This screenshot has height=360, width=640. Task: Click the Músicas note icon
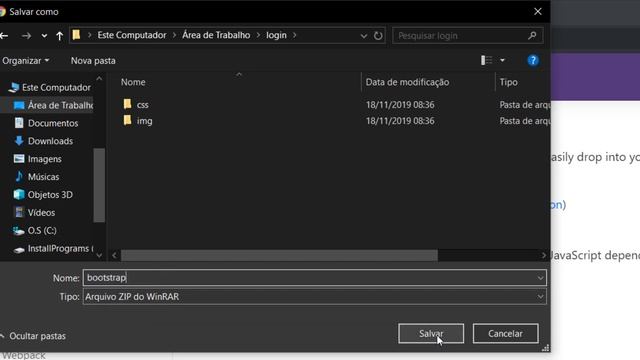[x=19, y=176]
